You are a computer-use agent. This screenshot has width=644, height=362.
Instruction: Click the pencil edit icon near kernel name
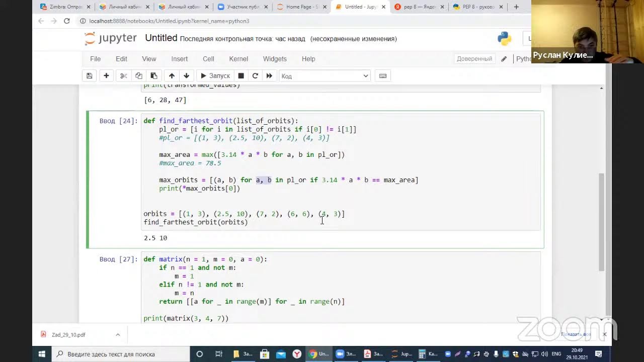(504, 59)
